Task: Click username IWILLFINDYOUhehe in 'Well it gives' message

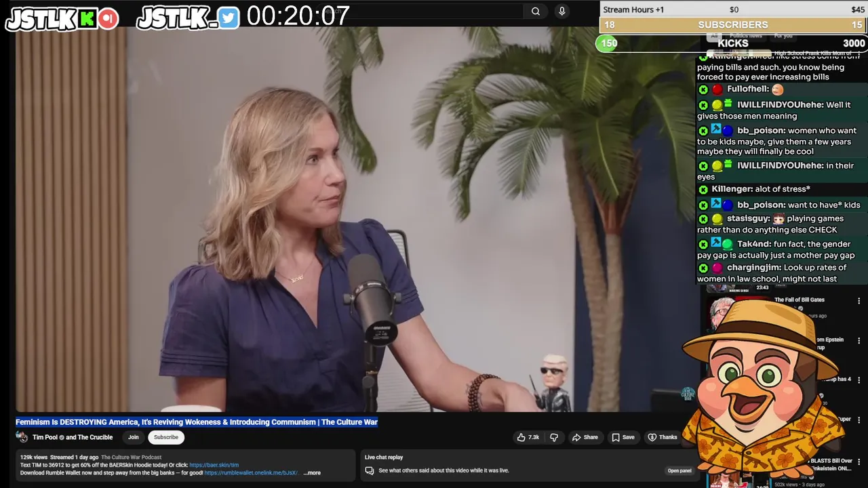Action: click(x=780, y=105)
